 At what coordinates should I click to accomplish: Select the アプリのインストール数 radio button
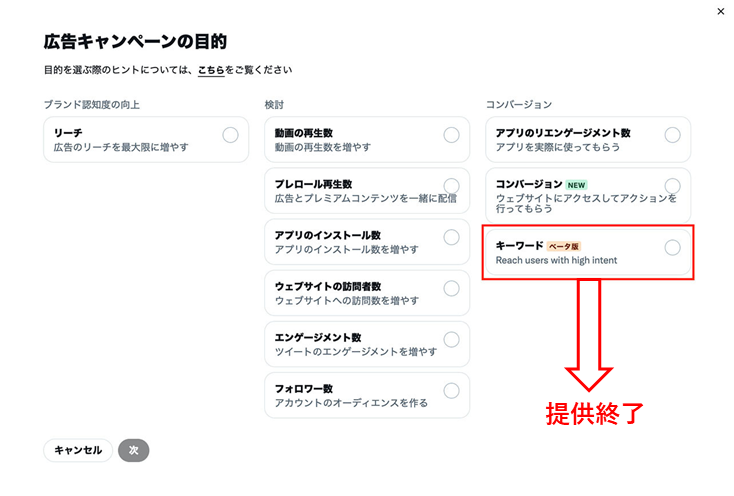click(452, 237)
